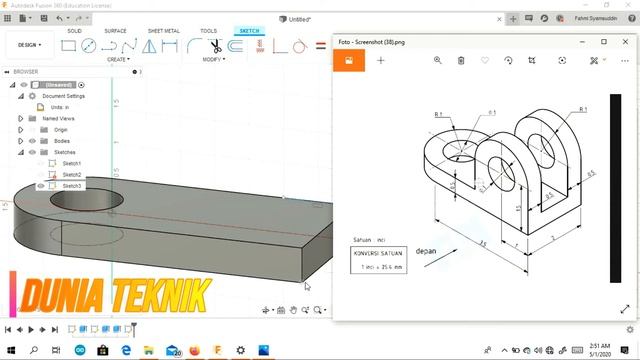Switch to the SHEET METAL tab
Viewport: 640px width, 360px height.
[164, 31]
